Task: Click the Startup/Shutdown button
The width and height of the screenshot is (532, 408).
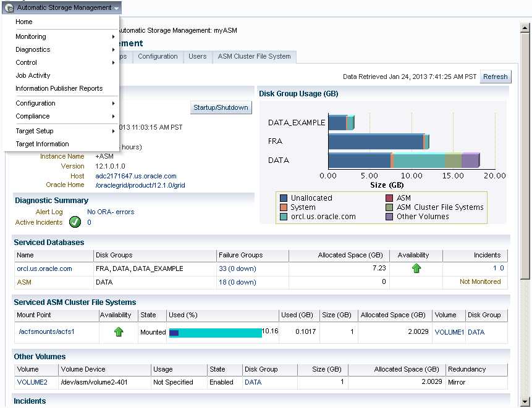Action: point(221,107)
